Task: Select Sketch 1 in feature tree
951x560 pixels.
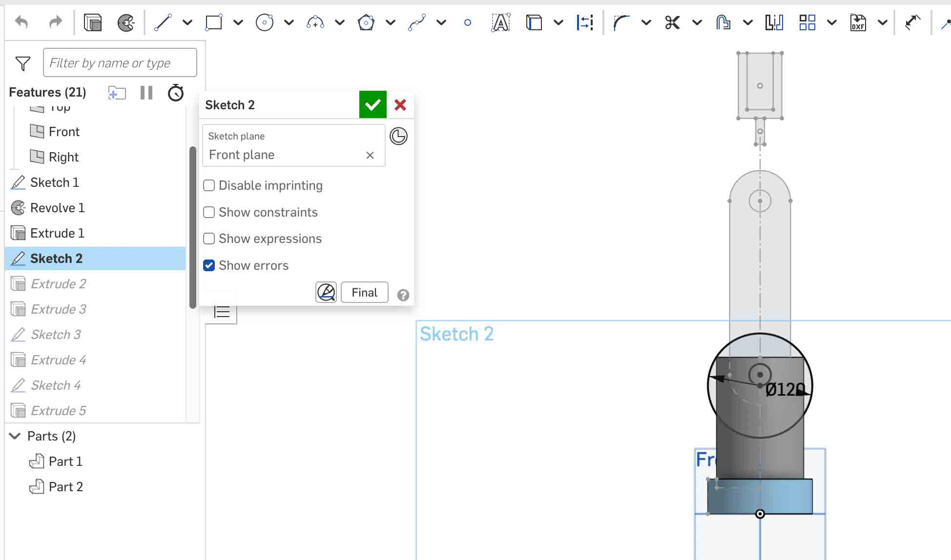Action: (x=54, y=182)
